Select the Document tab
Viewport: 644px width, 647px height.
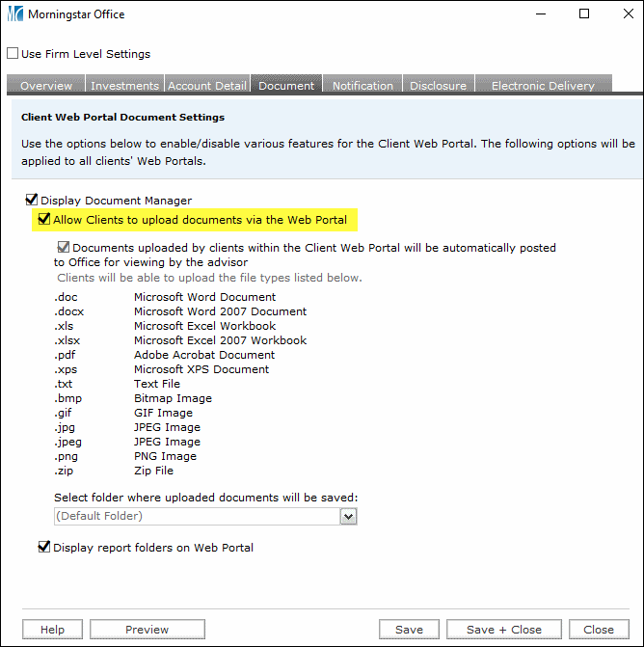(x=286, y=86)
